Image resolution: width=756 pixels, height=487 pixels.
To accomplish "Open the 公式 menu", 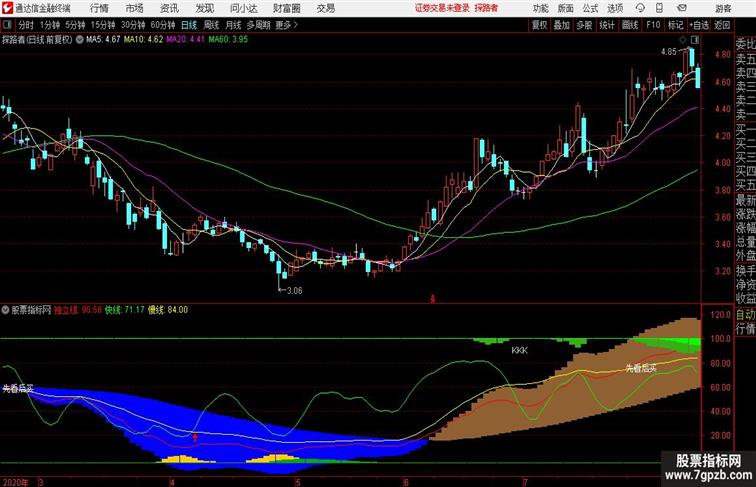I will pos(590,8).
